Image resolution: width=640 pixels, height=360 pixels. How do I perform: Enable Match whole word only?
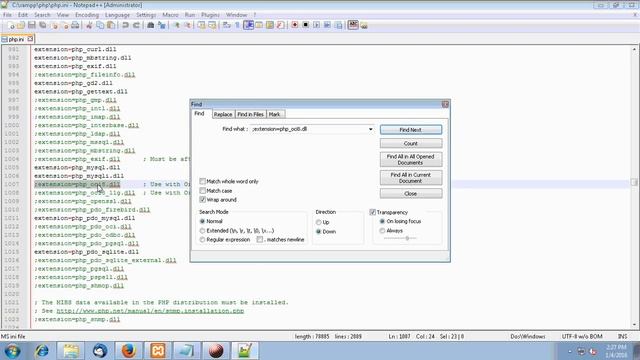click(202, 181)
